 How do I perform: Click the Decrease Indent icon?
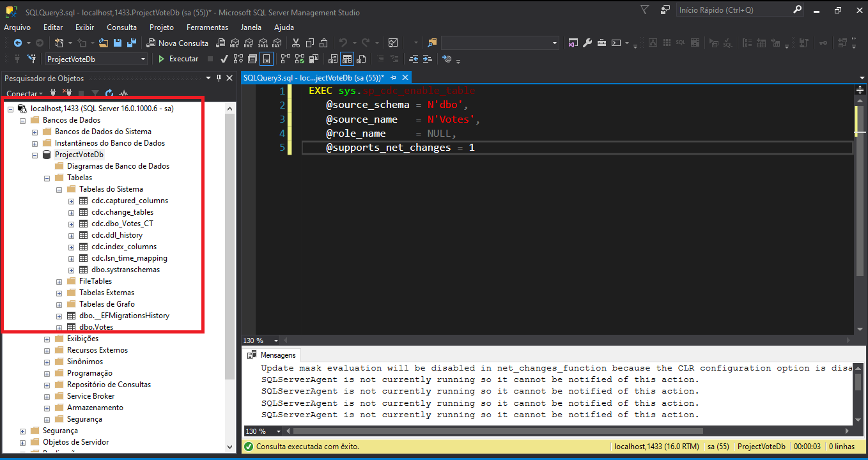(413, 59)
